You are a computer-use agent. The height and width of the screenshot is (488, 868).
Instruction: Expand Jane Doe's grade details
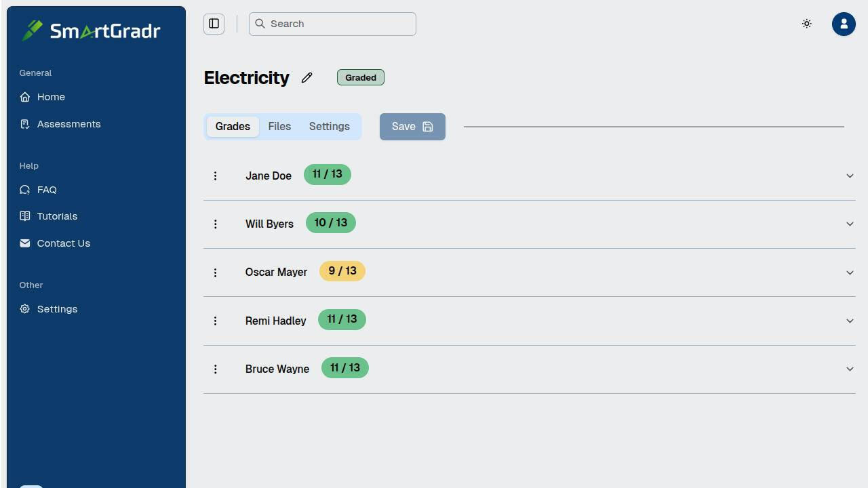pyautogui.click(x=850, y=176)
